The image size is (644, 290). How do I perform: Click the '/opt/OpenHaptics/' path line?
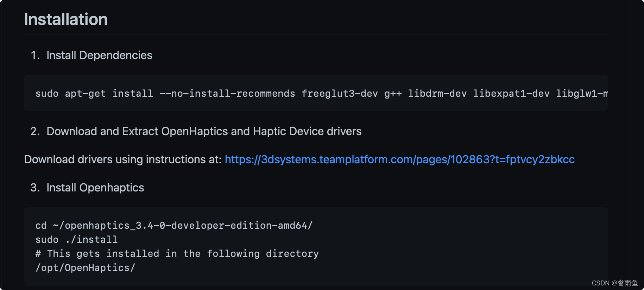(x=85, y=267)
